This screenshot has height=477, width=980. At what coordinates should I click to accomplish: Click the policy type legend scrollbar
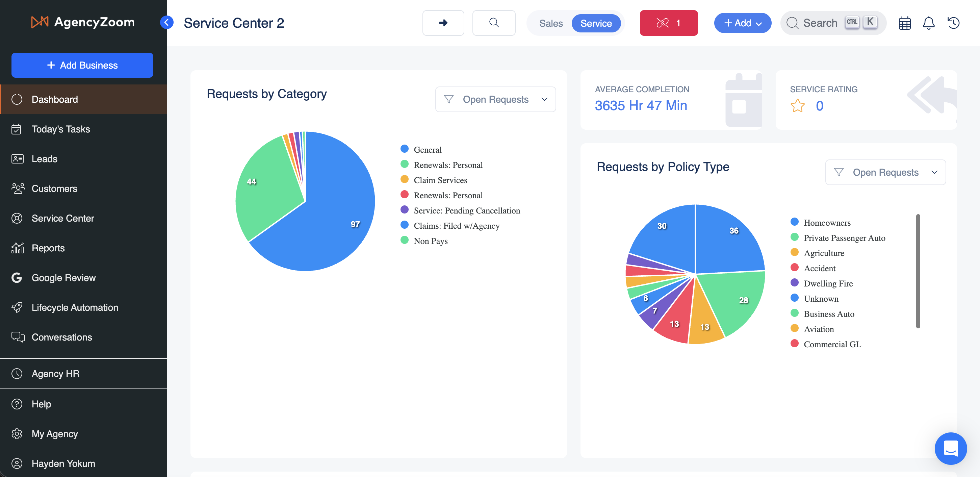(918, 271)
